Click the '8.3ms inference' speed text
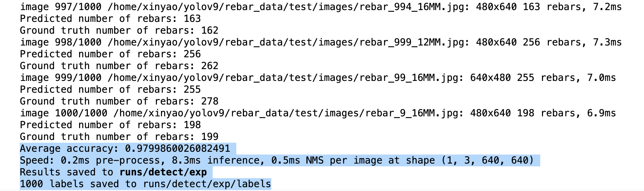Viewport: 644px width, 191px height. coord(215,160)
